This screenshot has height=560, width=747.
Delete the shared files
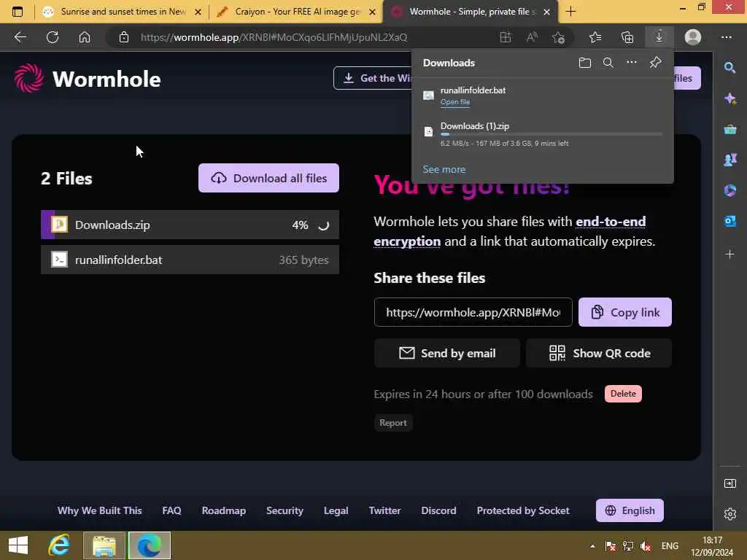623,394
